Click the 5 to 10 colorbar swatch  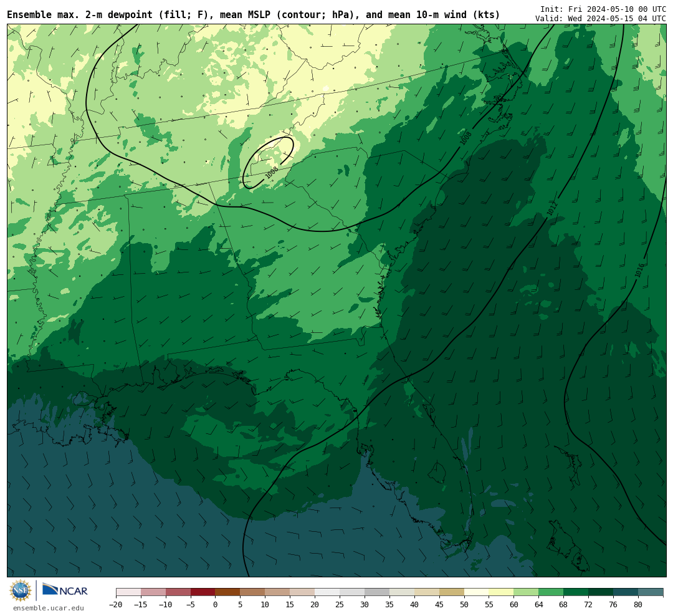tap(253, 592)
